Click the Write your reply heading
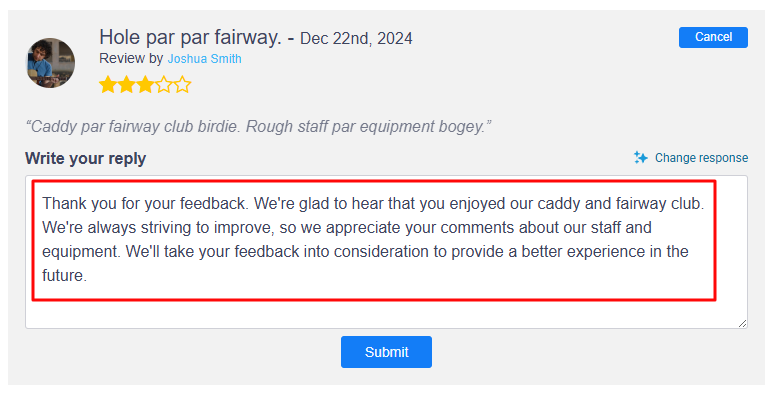Screen dimensions: 777x398 (x=86, y=158)
